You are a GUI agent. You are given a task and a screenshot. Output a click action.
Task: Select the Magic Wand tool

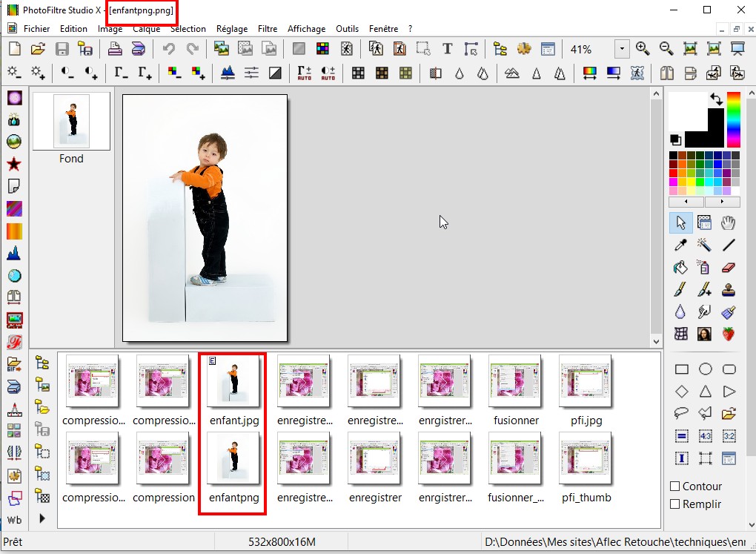click(x=704, y=245)
